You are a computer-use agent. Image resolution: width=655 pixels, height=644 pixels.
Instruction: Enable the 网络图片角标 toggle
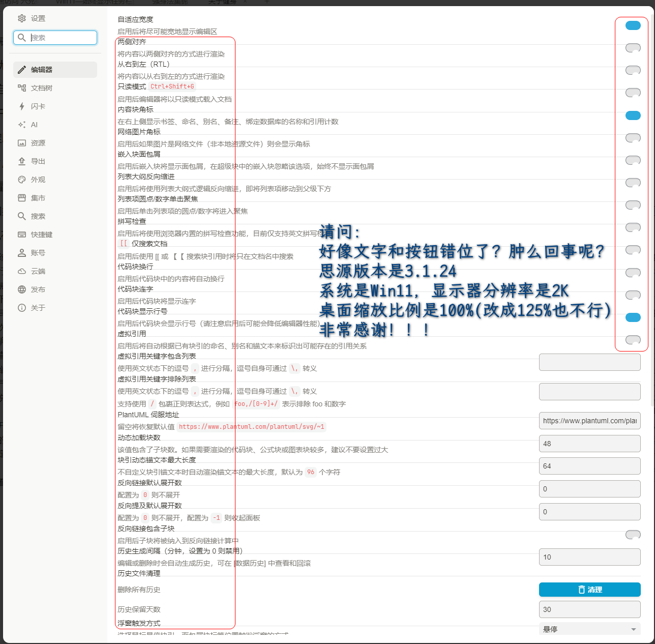coord(633,138)
